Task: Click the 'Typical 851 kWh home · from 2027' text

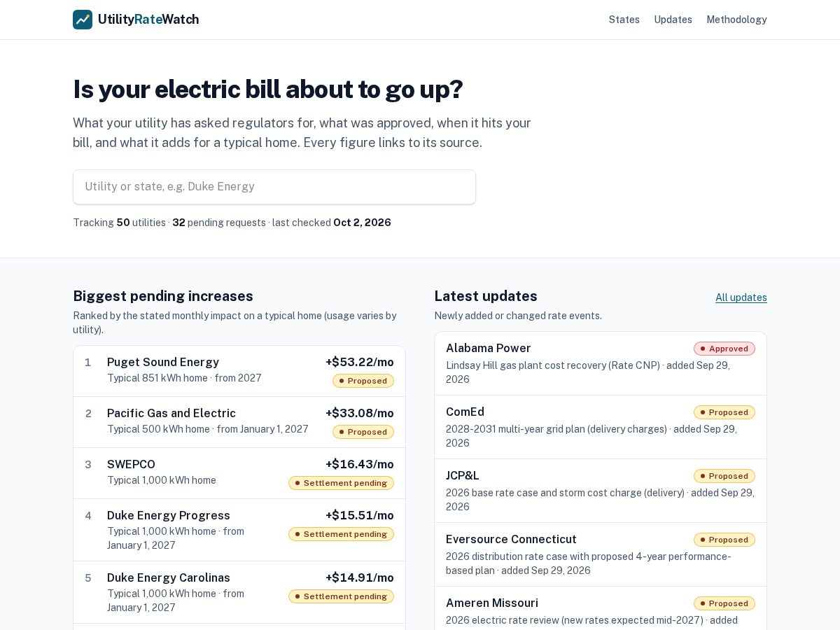Action: tap(184, 378)
